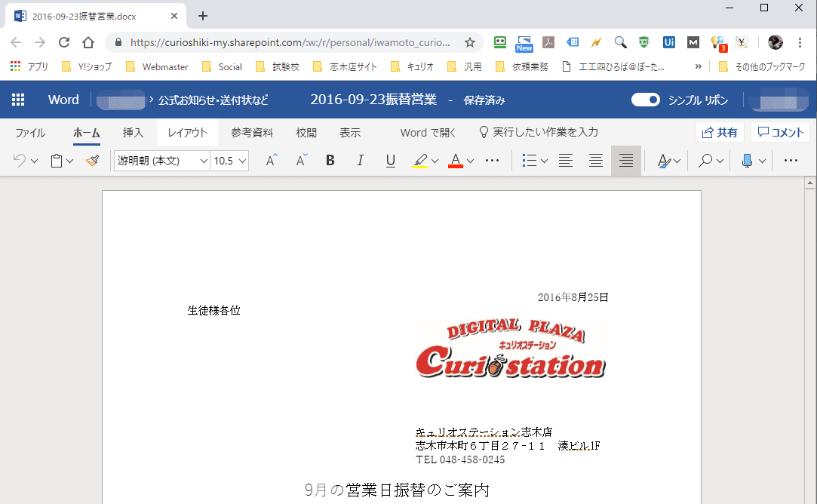
Task: Apply red font color
Action: click(456, 161)
